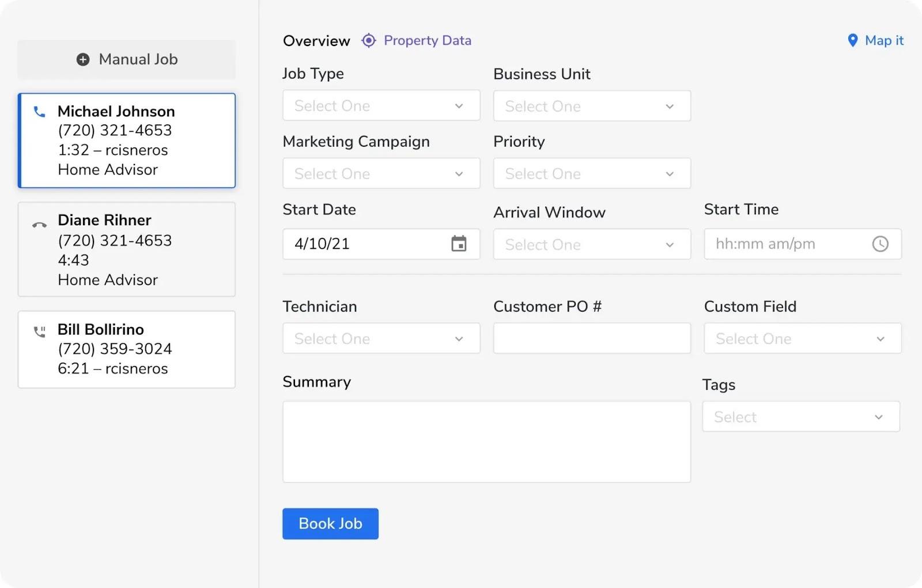Viewport: 922px width, 588px height.
Task: Open the Technician dropdown
Action: pos(381,339)
